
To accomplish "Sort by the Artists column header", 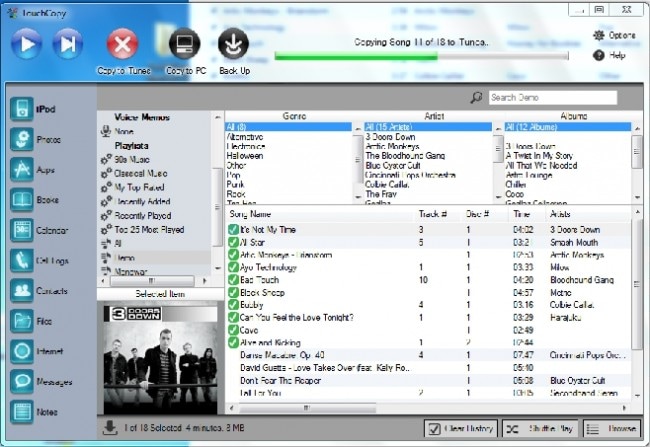I will point(560,214).
